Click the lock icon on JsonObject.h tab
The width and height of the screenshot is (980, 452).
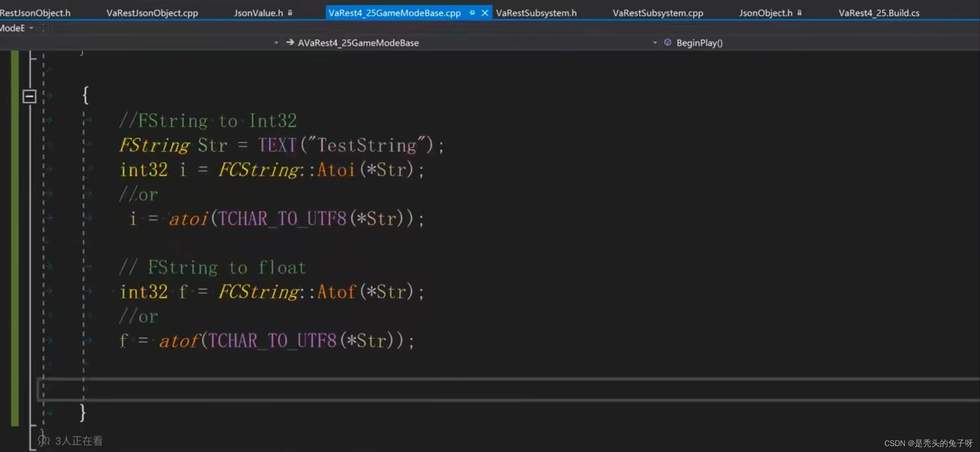click(800, 13)
